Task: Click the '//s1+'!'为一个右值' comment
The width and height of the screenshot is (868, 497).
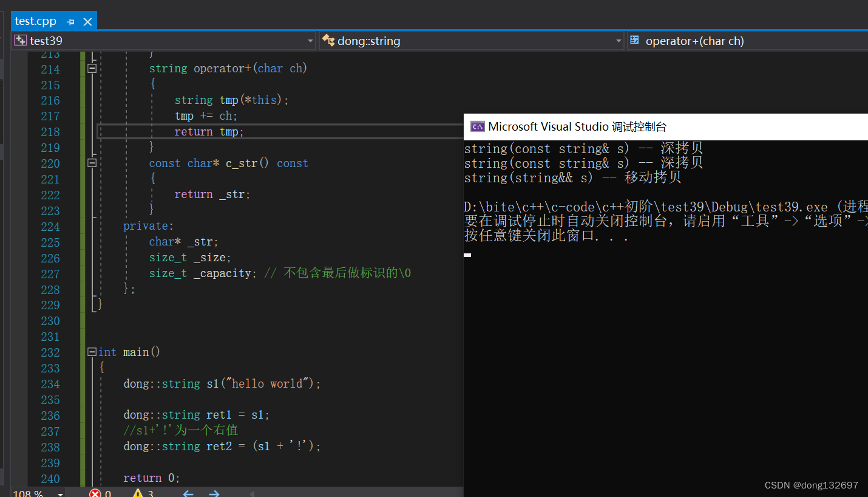Action: [x=181, y=431]
